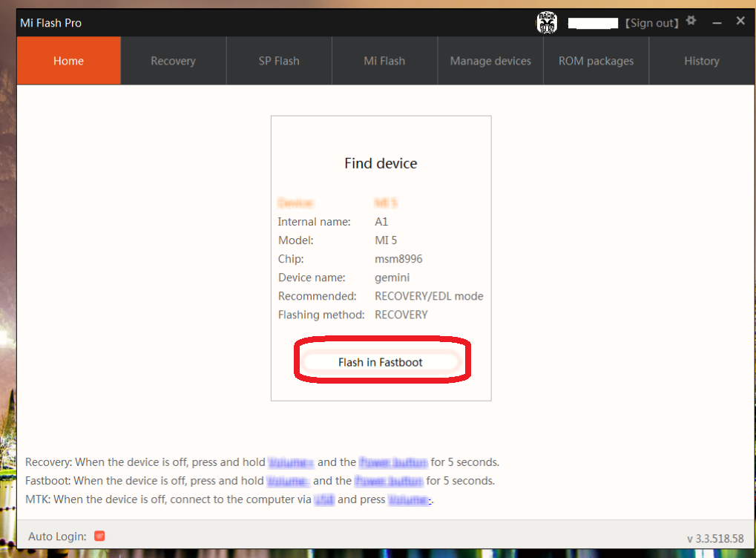
Task: Click the Volume link in Fastboot instructions
Action: pos(287,481)
